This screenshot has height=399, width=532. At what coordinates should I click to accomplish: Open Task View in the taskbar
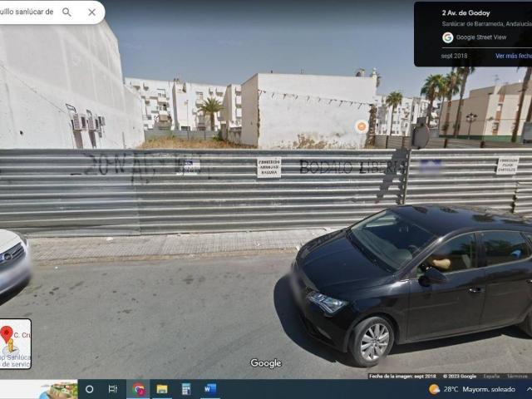pyautogui.click(x=113, y=389)
